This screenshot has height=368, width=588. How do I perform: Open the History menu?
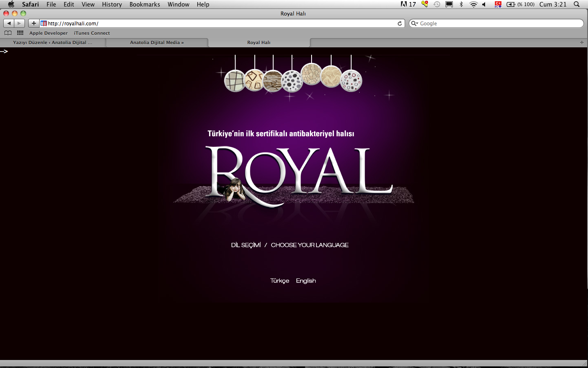tap(112, 4)
